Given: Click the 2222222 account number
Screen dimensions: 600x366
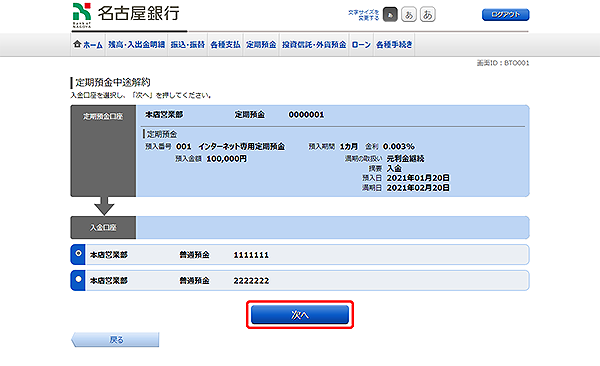Looking at the screenshot, I should pos(251,281).
